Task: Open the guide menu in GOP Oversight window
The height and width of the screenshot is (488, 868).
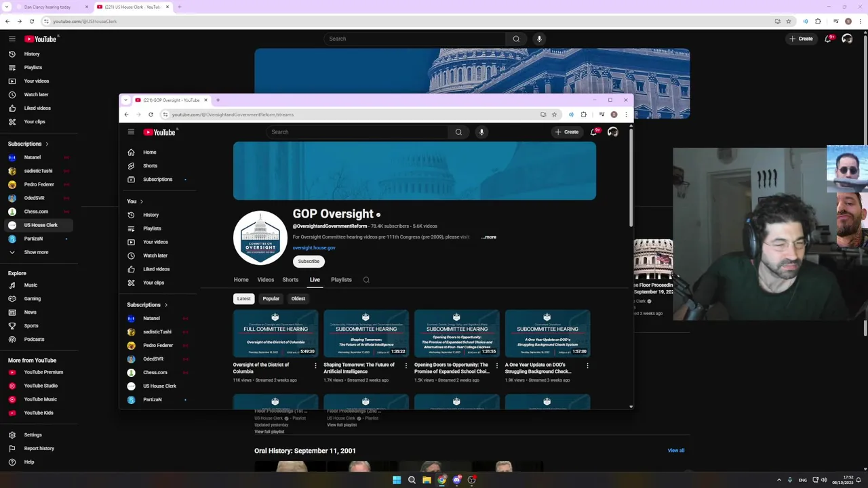Action: click(131, 132)
